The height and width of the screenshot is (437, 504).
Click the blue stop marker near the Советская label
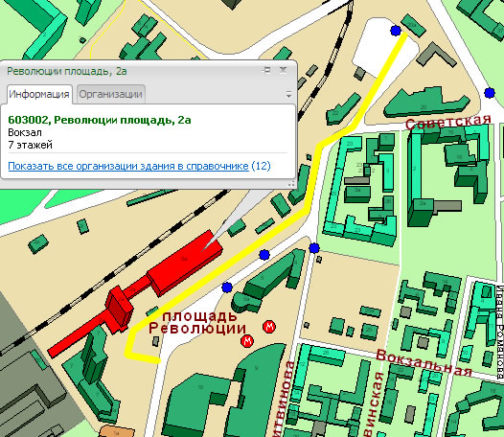490,93
